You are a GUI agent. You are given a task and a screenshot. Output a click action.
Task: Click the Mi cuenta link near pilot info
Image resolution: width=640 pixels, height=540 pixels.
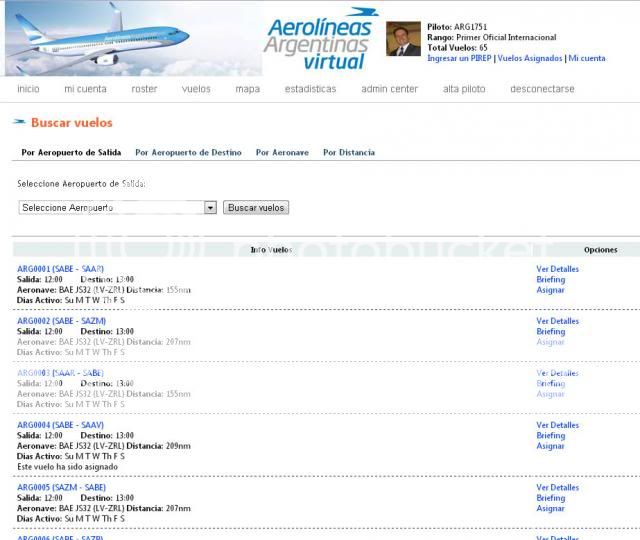pos(587,59)
